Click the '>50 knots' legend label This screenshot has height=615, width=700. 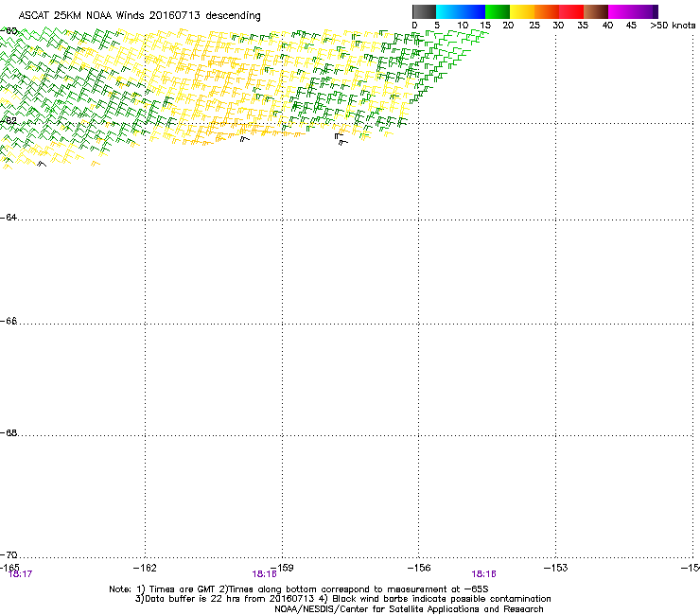(x=673, y=26)
